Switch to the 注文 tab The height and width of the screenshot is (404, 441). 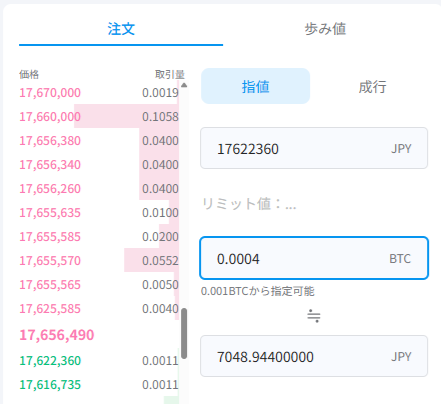pyautogui.click(x=121, y=29)
